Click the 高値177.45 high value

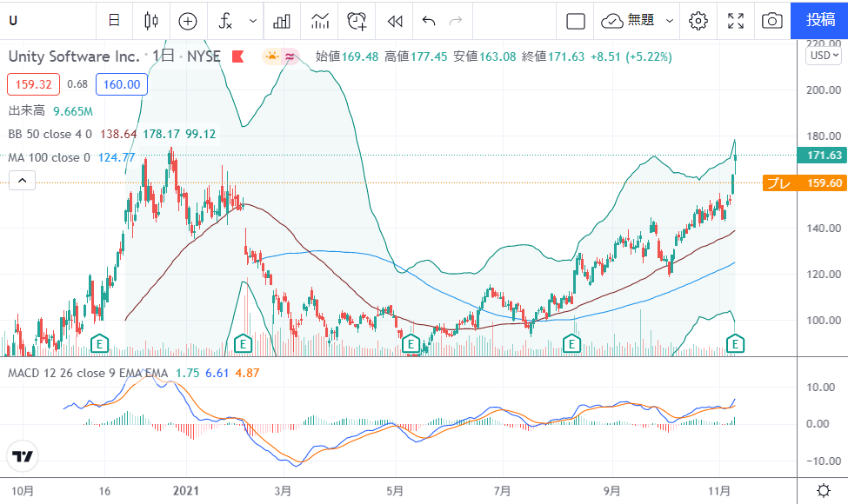416,56
